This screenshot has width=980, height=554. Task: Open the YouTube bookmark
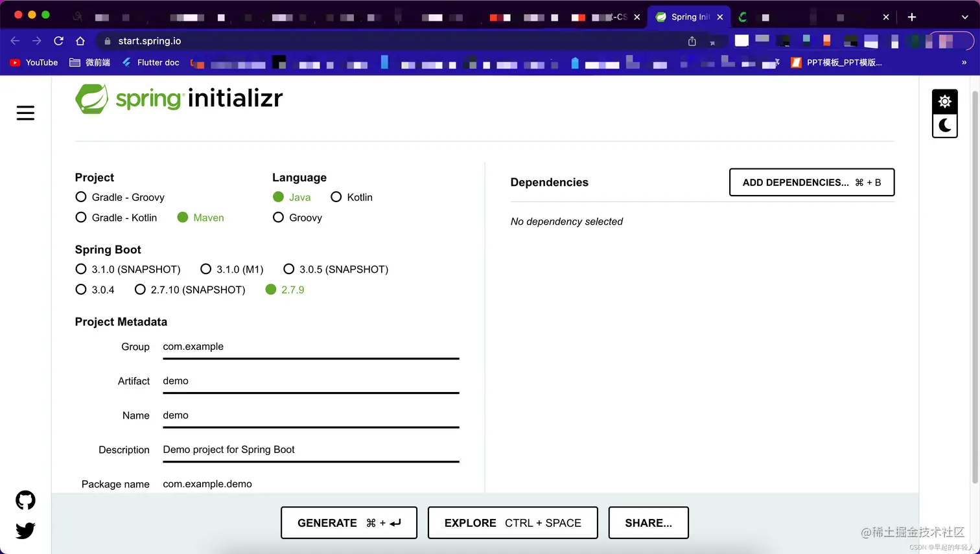34,63
